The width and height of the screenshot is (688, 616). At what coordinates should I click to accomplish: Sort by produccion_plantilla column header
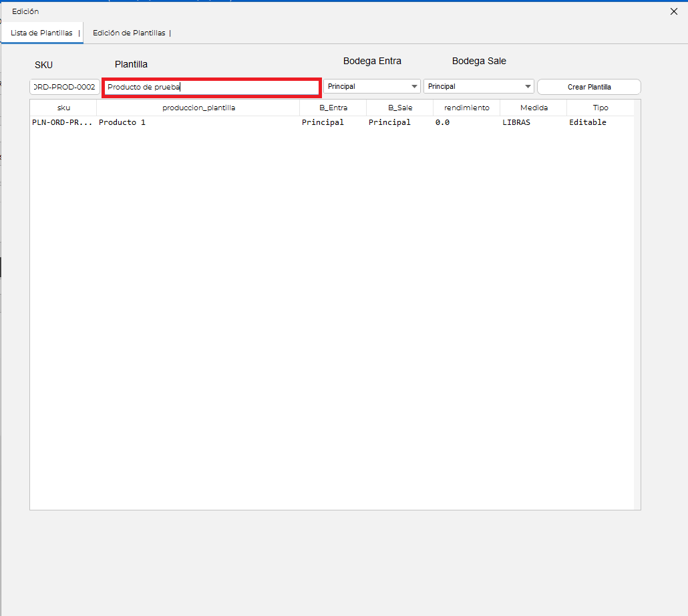(198, 108)
